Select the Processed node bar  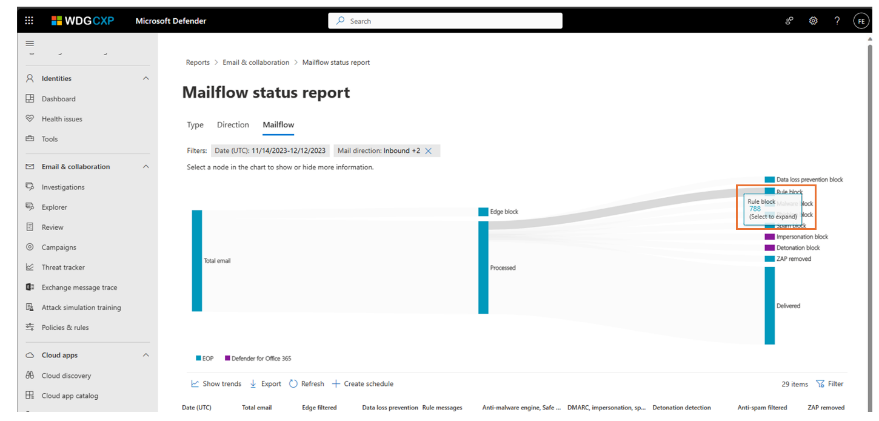(483, 267)
